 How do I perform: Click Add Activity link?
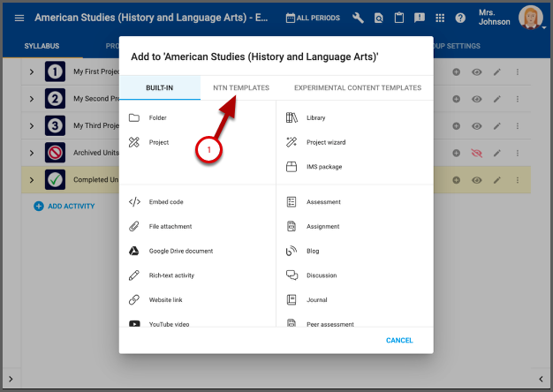tap(64, 206)
